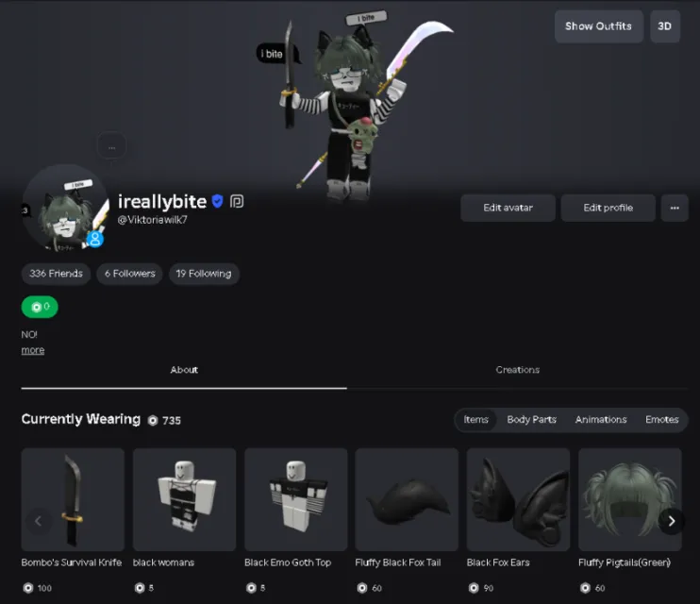
Task: Click the Fluffy Pigtails(Green) title
Action: point(625,562)
